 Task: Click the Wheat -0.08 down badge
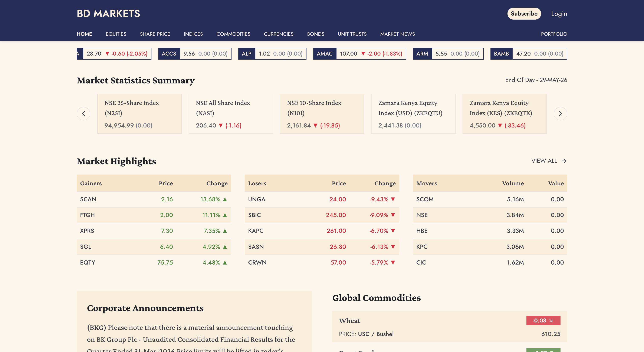[543, 321]
